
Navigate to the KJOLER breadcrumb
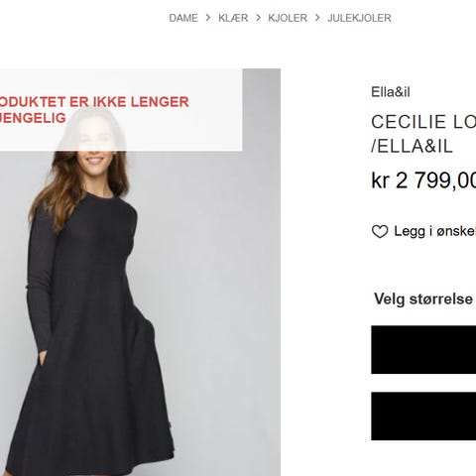point(288,18)
